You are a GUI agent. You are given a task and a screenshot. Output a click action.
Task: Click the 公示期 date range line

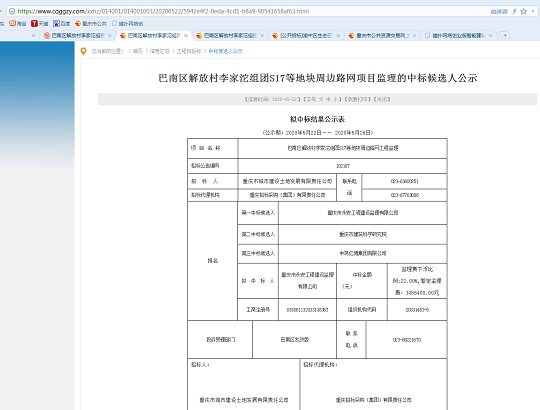click(317, 133)
